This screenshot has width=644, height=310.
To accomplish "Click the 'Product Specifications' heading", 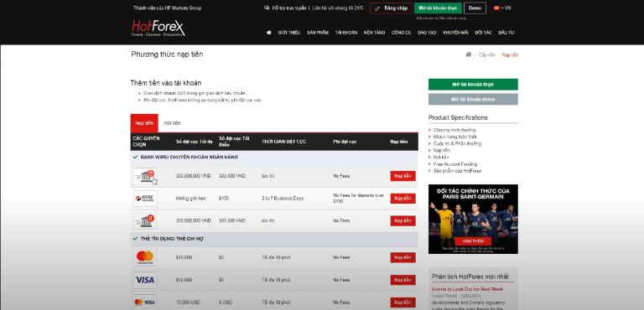I will [458, 118].
